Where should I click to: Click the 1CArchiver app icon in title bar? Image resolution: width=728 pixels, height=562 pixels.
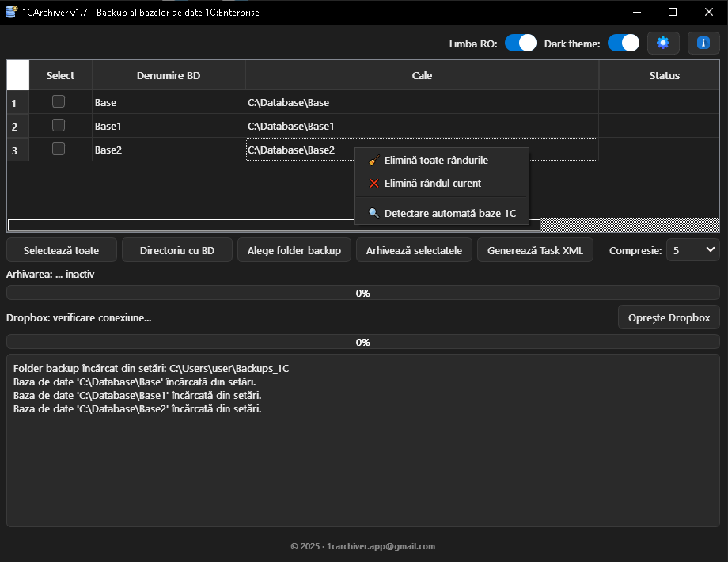pos(10,11)
